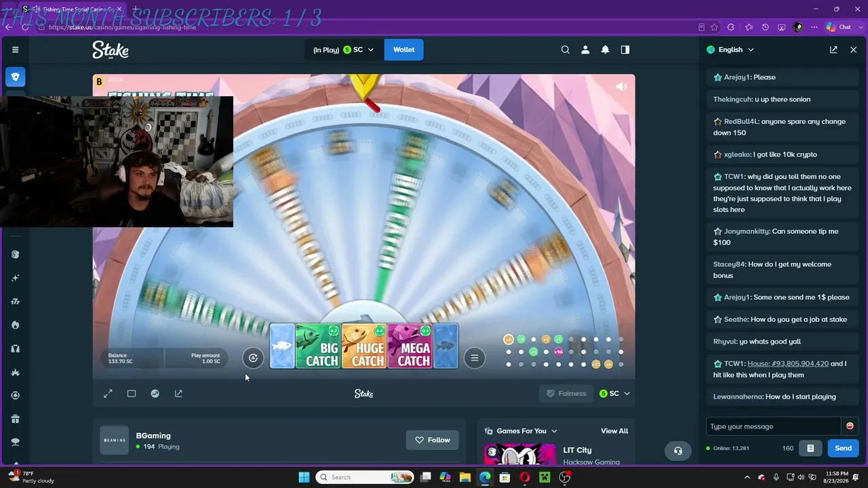The image size is (868, 488).
Task: Open the browser favorites list
Action: coord(749,27)
